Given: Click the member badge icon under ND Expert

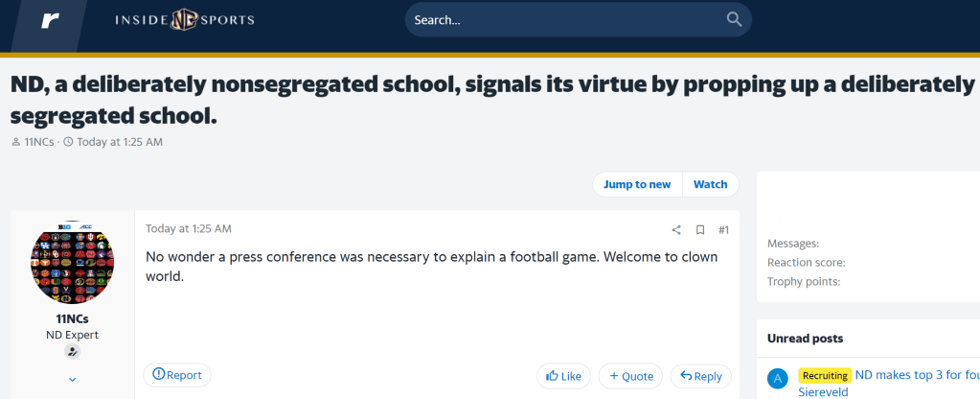Looking at the screenshot, I should point(72,352).
